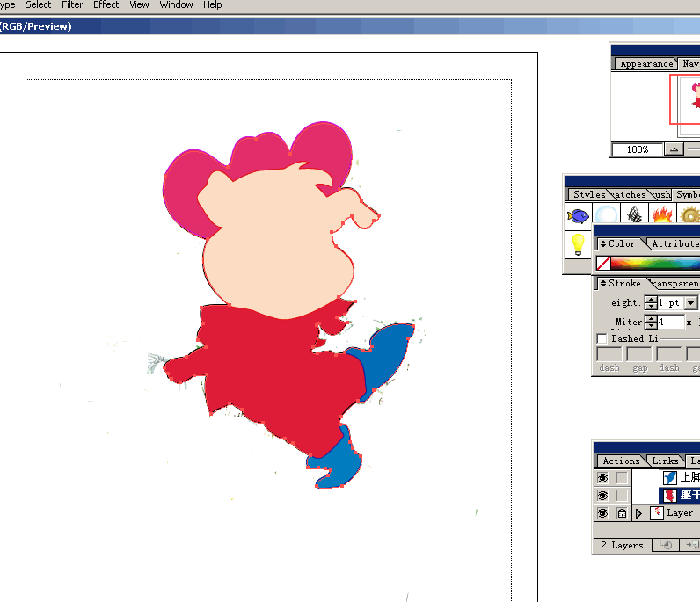Unlock the Layer row padlock

[x=622, y=513]
